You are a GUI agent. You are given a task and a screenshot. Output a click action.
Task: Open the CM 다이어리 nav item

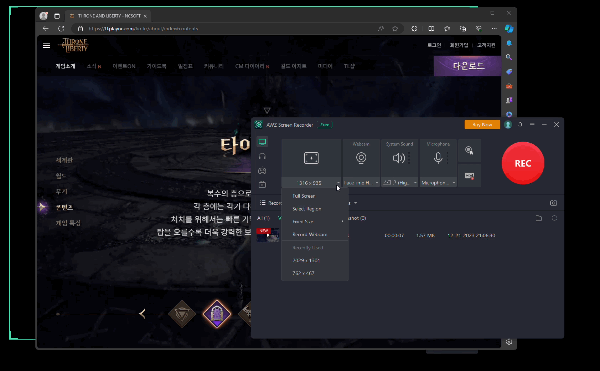click(251, 66)
